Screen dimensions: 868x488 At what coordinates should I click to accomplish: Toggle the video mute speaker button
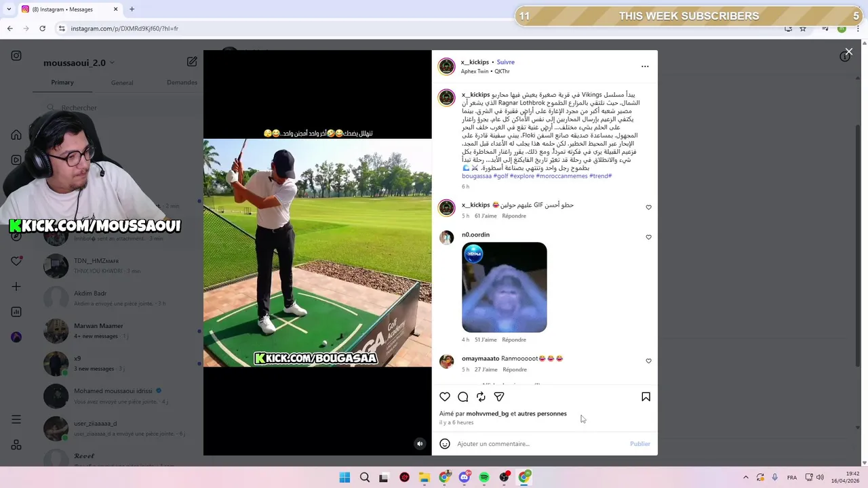pyautogui.click(x=420, y=444)
